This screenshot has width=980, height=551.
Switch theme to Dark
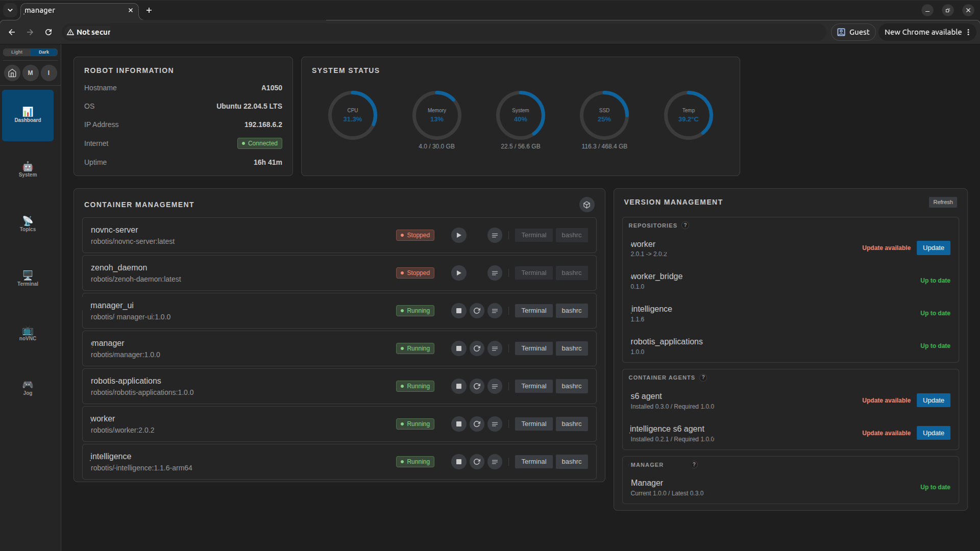coord(44,52)
